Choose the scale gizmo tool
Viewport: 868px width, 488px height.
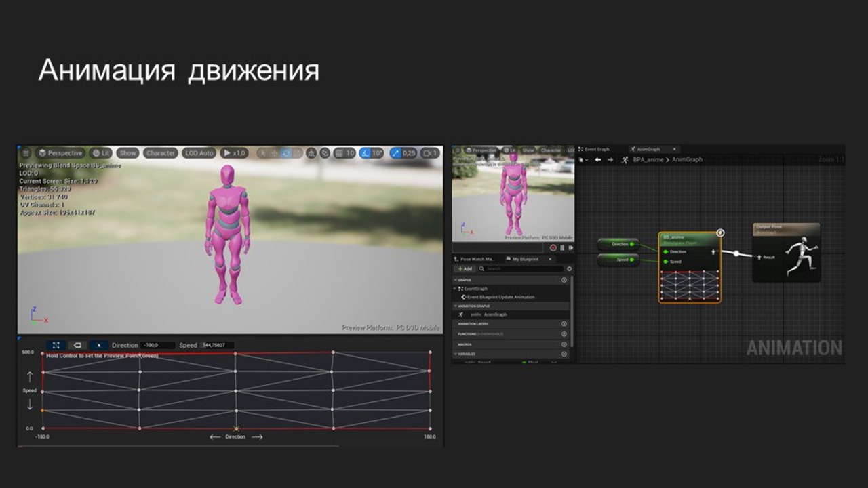click(296, 153)
